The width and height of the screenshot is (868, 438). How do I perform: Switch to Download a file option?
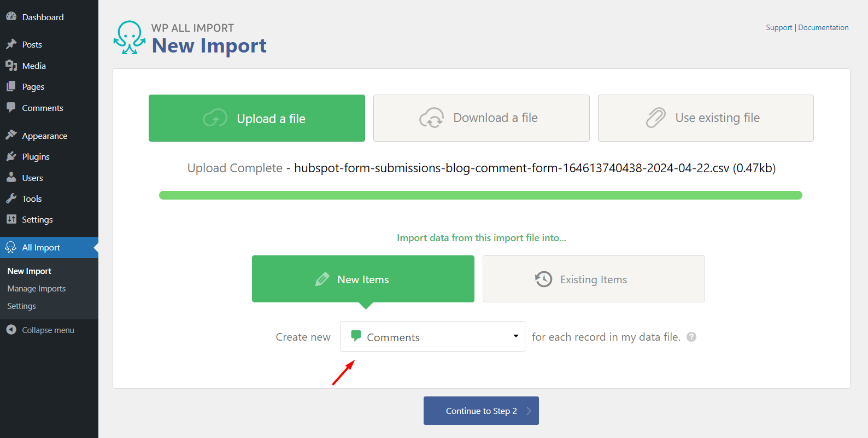(x=481, y=118)
